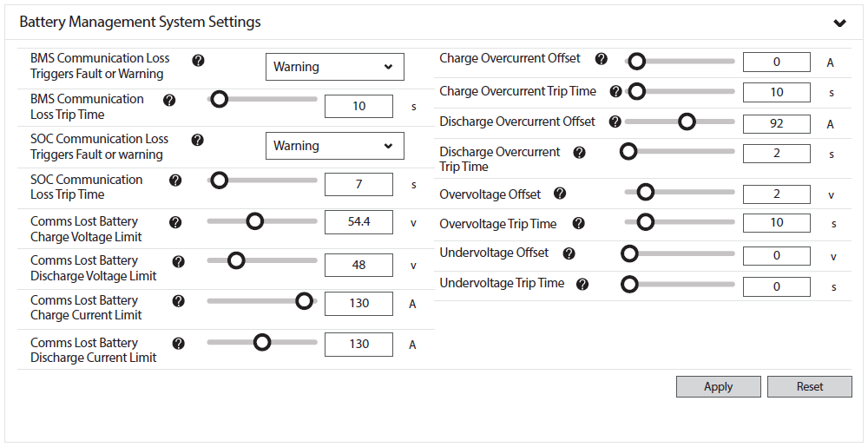Apply the battery settings
868x447 pixels.
719,387
